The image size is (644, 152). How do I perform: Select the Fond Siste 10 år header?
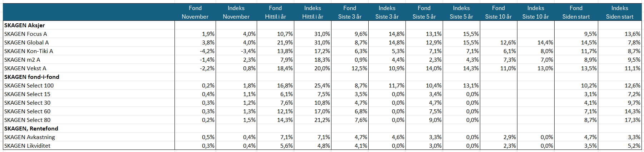pos(498,12)
